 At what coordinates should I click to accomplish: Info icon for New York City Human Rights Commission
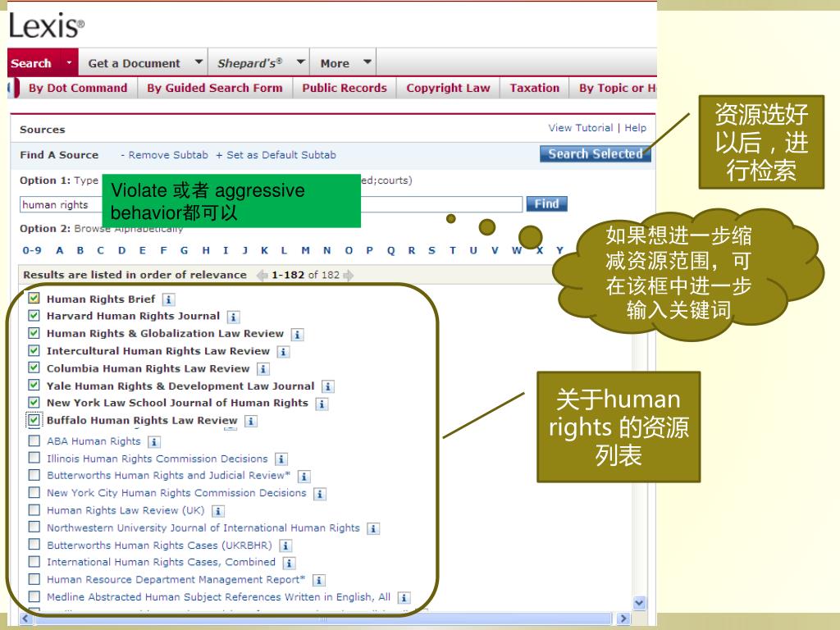tap(320, 494)
